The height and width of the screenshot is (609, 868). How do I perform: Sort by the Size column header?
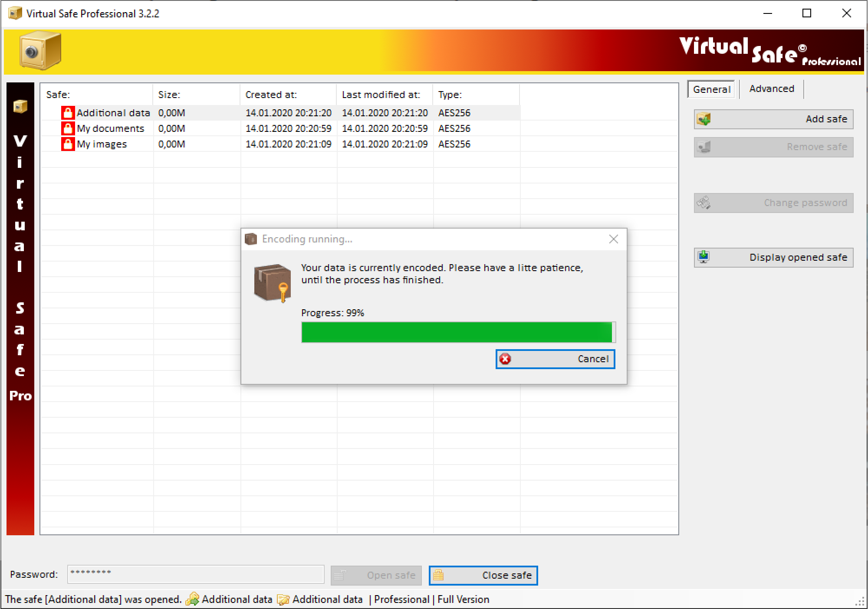point(197,95)
